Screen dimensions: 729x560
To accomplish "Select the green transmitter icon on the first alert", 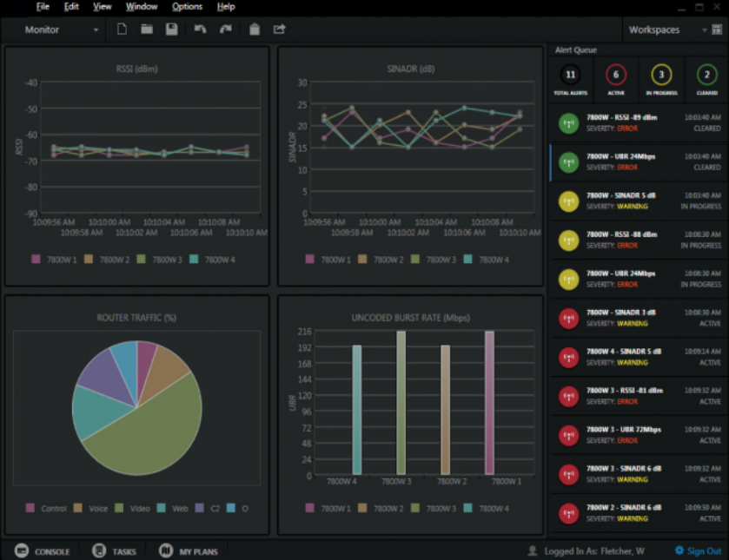I will (567, 123).
